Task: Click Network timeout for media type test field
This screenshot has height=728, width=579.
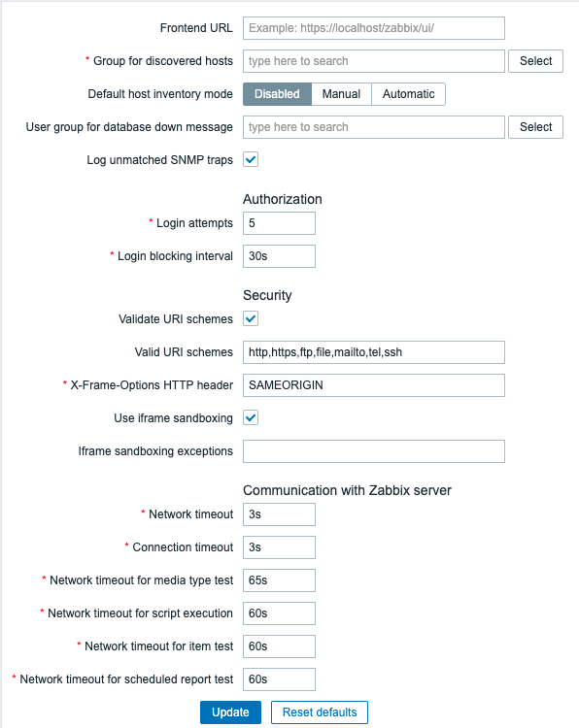Action: coord(279,580)
